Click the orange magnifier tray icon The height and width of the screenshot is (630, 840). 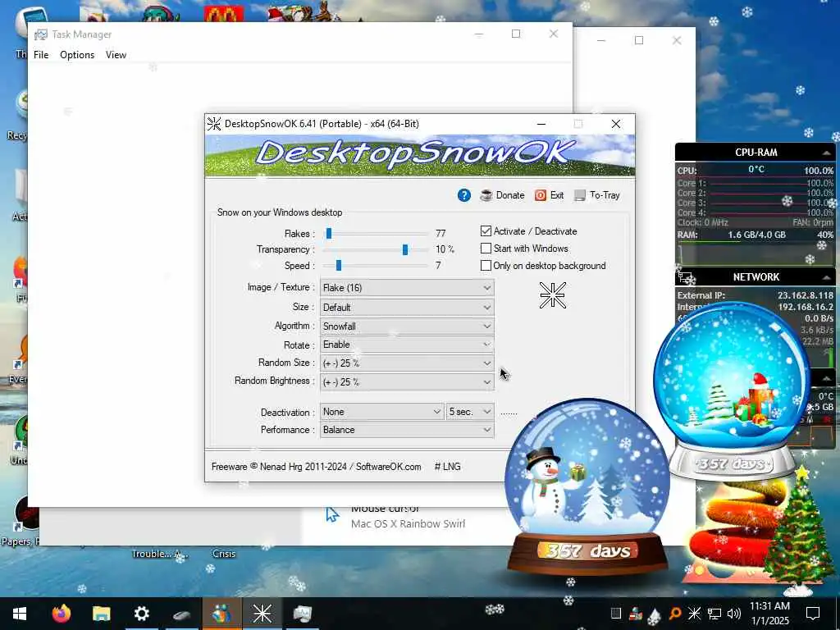click(x=675, y=614)
